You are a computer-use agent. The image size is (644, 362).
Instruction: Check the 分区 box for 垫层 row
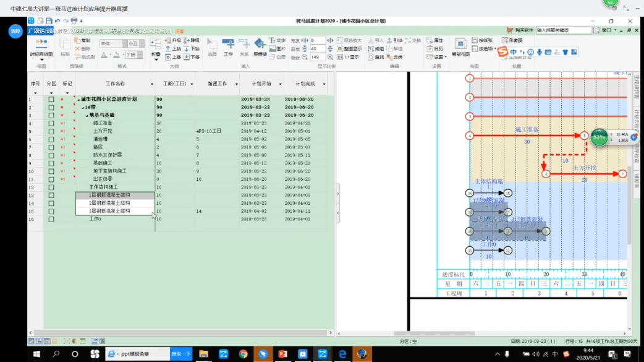tap(51, 147)
